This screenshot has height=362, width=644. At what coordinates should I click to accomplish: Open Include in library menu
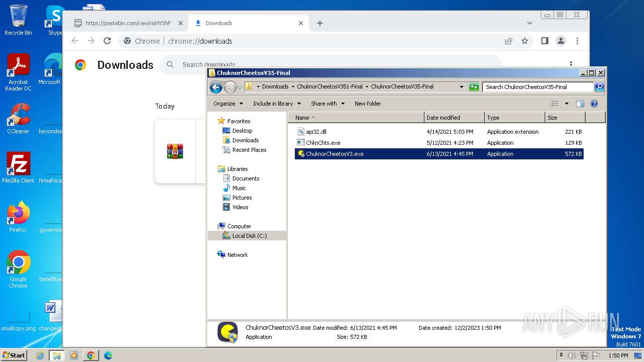coord(277,104)
